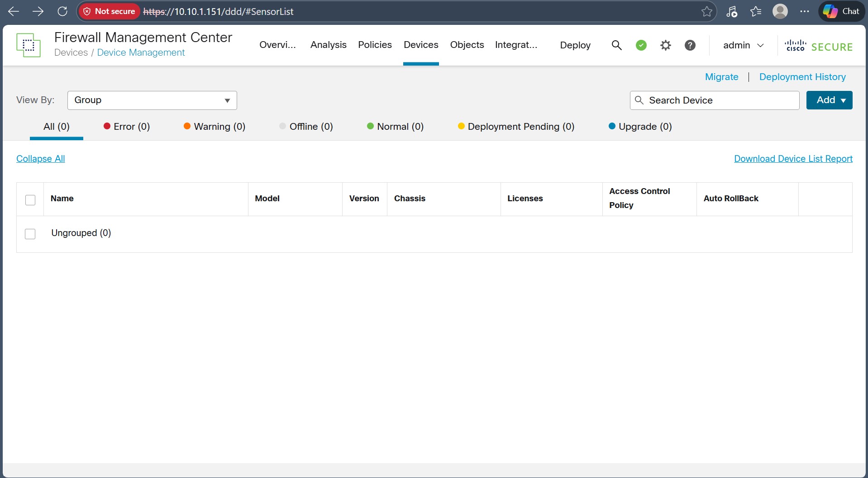The height and width of the screenshot is (478, 868).
Task: Open the Copilot Chat button
Action: pos(841,11)
